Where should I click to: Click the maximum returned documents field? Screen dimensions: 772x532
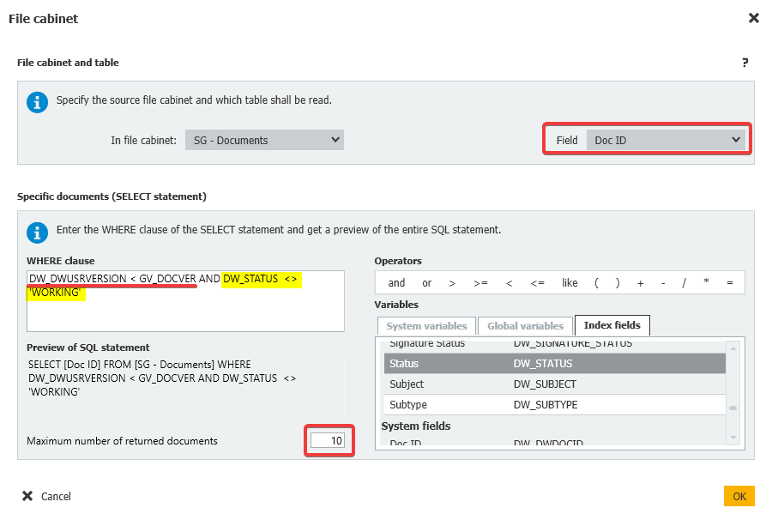point(327,441)
